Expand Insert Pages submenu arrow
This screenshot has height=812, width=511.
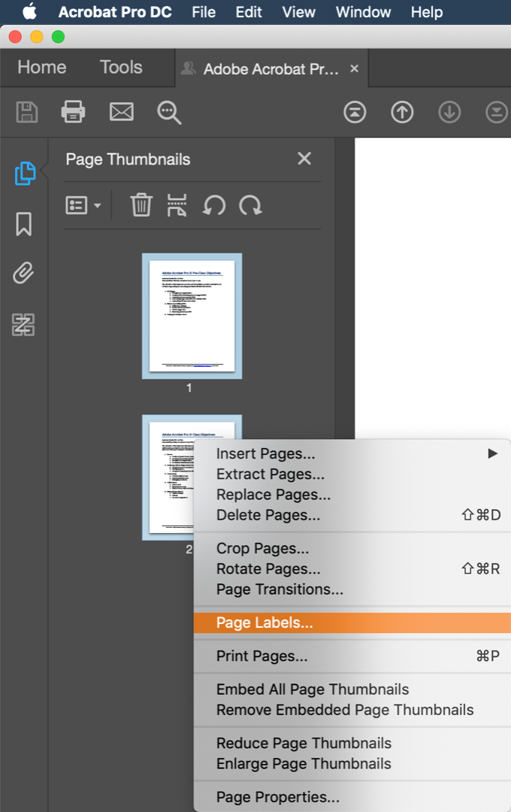(492, 453)
